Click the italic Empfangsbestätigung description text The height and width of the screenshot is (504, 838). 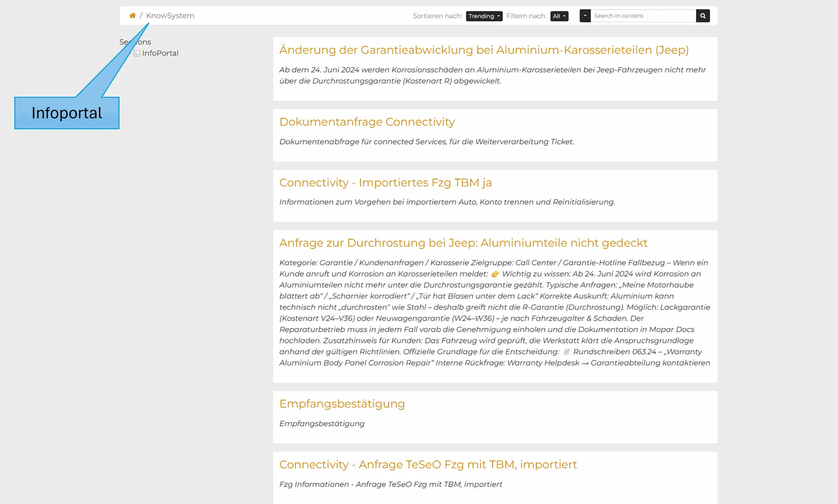tap(322, 424)
